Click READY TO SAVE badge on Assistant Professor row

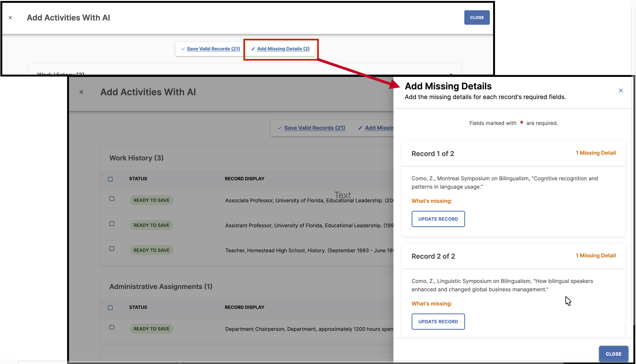point(151,225)
